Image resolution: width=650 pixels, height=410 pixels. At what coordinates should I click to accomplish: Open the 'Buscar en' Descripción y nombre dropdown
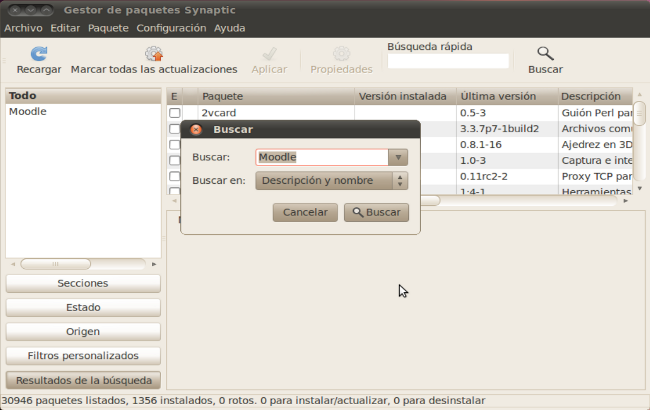pyautogui.click(x=332, y=181)
